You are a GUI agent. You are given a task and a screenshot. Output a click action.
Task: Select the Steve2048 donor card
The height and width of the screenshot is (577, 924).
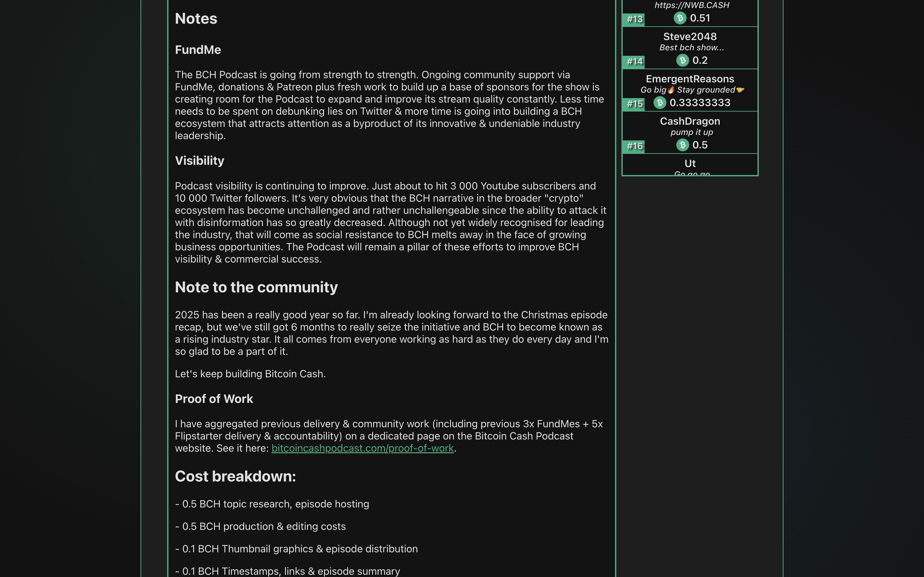[690, 48]
